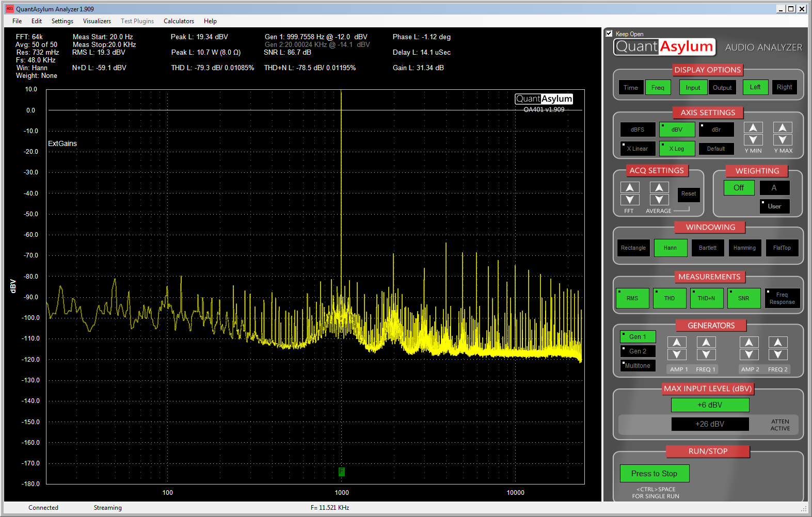The width and height of the screenshot is (812, 517).
Task: Toggle THD measurement
Action: point(670,298)
